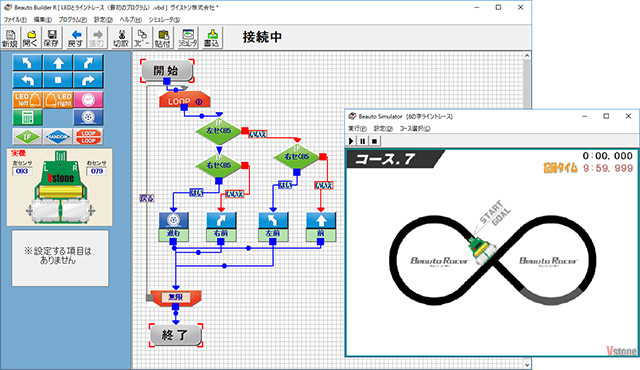Screen dimensions: 640x370
Task: Pick the pink timer wait block
Action: coord(88,100)
